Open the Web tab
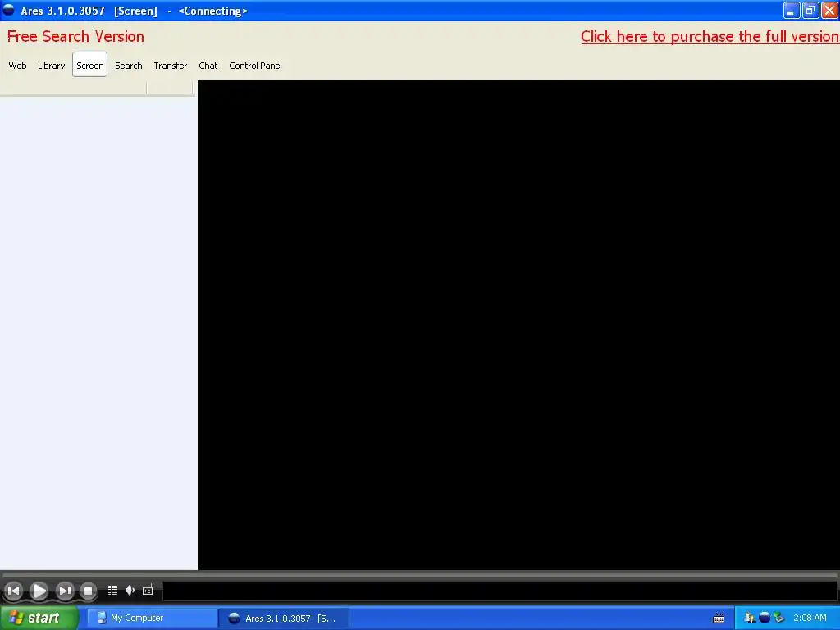The image size is (840, 630). pyautogui.click(x=18, y=66)
